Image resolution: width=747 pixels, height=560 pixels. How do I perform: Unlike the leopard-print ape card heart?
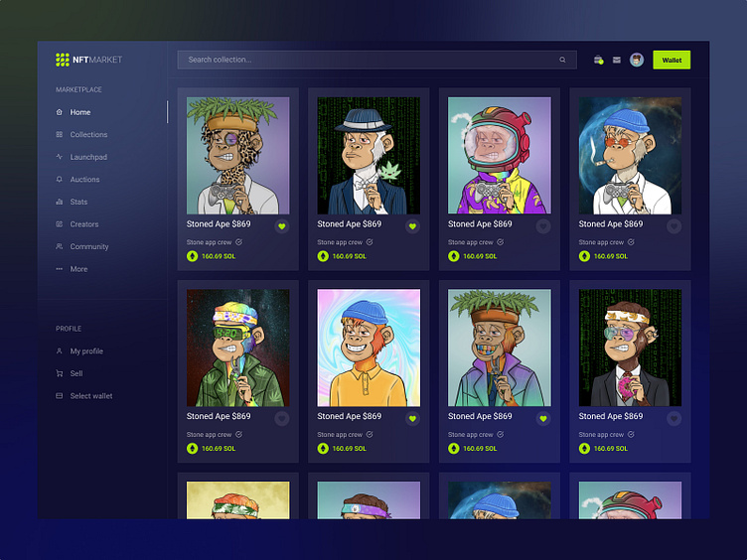coord(282,226)
